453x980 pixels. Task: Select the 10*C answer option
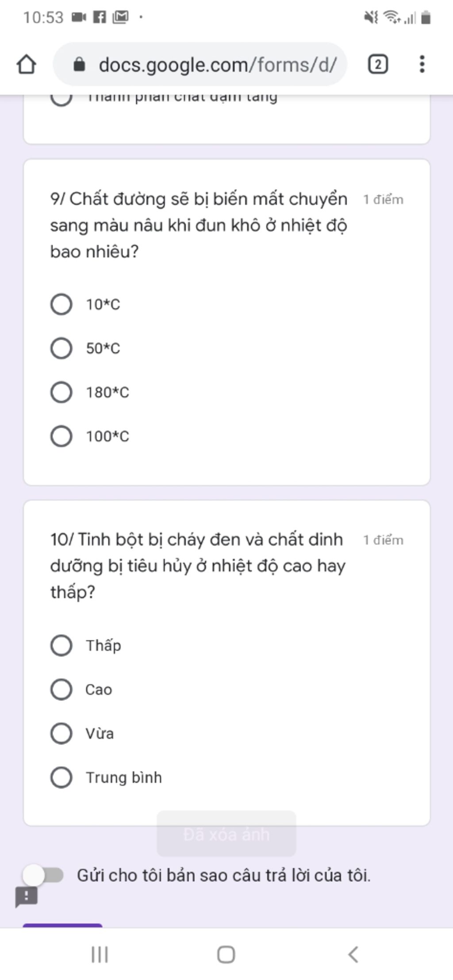tap(61, 304)
